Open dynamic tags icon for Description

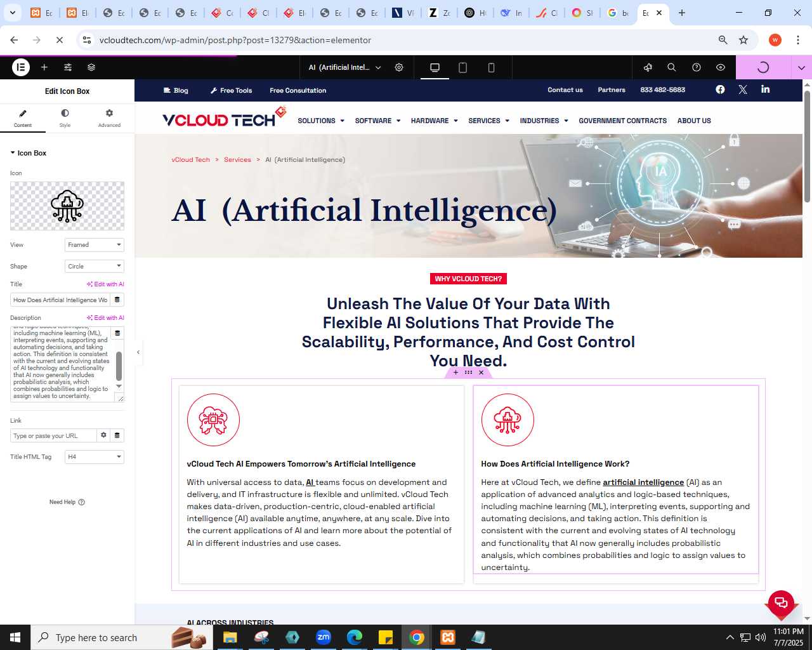pyautogui.click(x=117, y=333)
